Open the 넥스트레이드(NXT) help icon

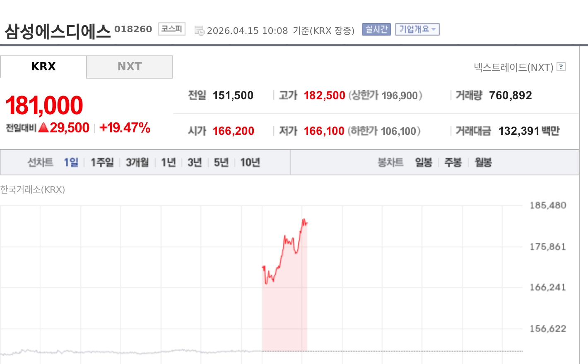coord(561,67)
